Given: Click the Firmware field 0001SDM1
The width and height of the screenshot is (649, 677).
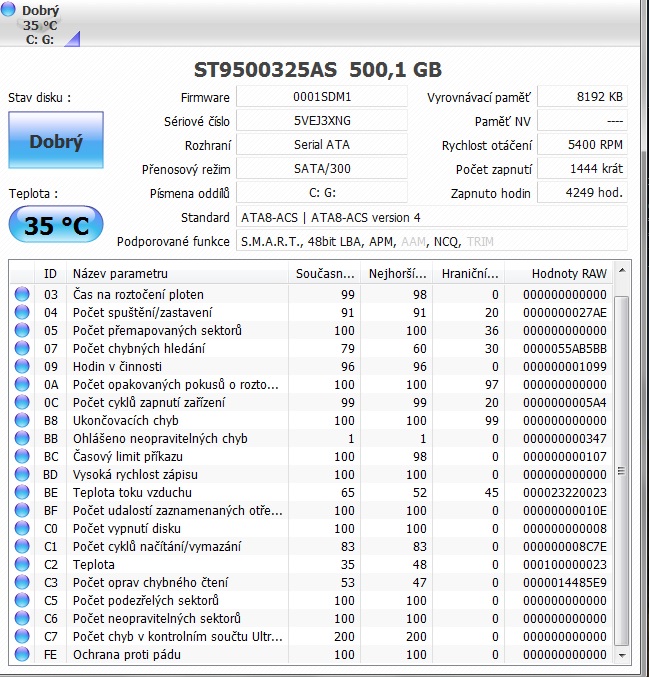Looking at the screenshot, I should pyautogui.click(x=322, y=96).
